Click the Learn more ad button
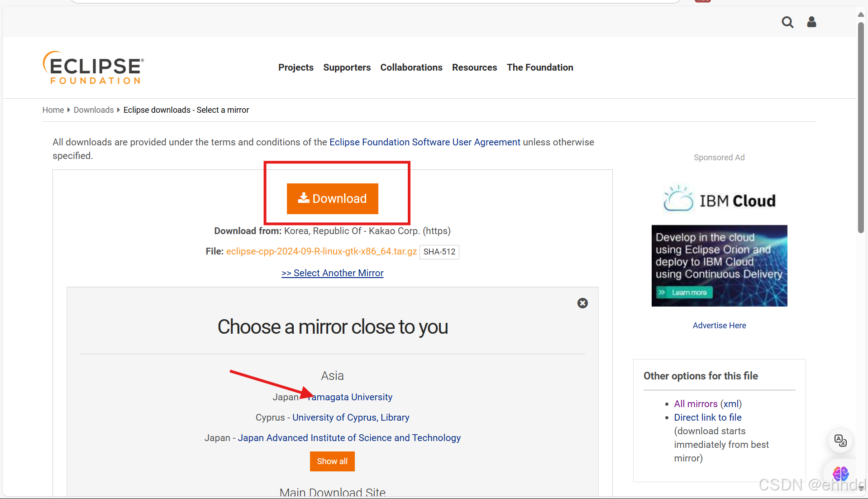This screenshot has width=868, height=499. pos(685,293)
